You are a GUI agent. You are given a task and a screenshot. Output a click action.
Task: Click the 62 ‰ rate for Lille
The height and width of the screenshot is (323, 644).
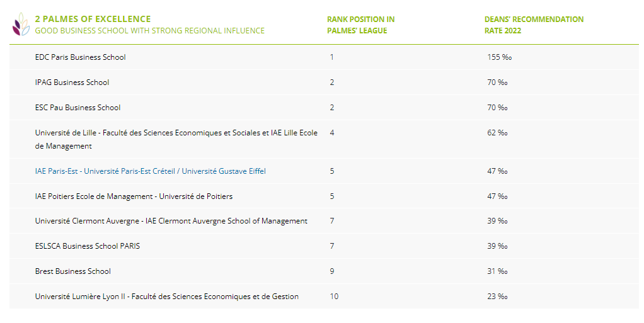click(497, 133)
